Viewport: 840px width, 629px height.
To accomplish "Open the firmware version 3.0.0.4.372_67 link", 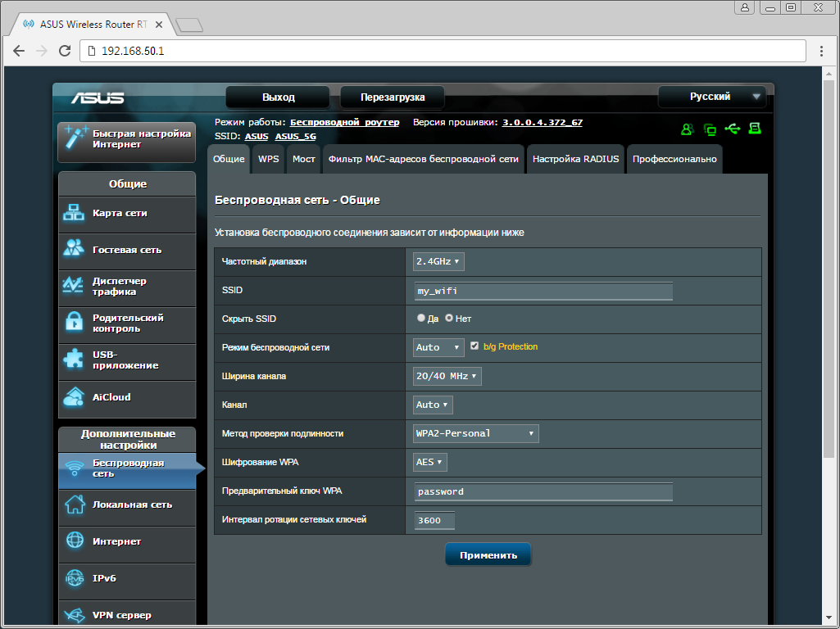I will (x=543, y=122).
